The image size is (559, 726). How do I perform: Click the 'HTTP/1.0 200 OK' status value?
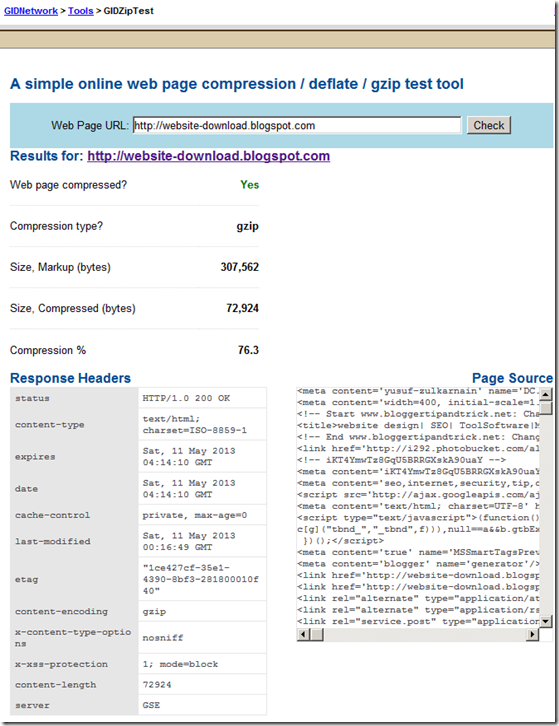coord(202,398)
